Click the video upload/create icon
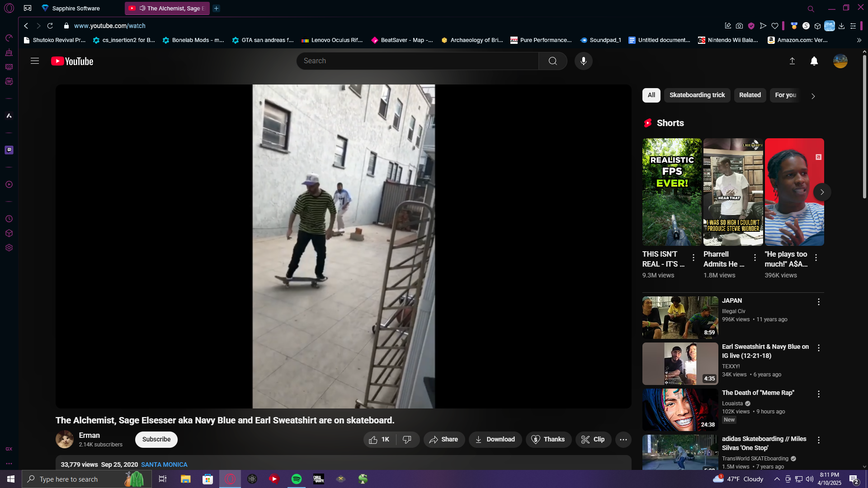 792,61
